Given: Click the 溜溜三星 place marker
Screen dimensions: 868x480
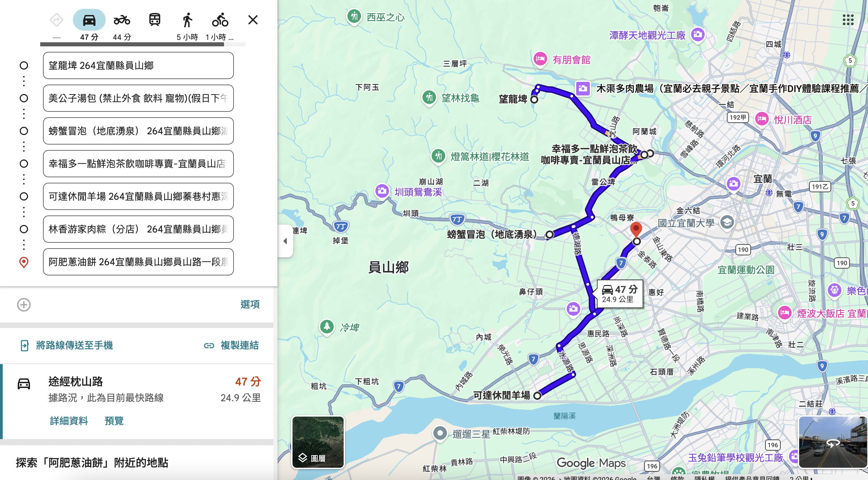Looking at the screenshot, I should (440, 433).
